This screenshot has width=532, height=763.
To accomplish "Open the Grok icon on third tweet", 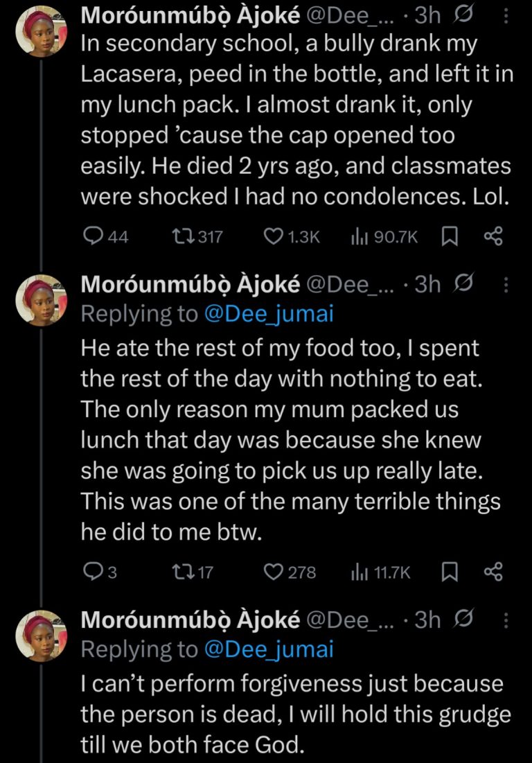I will tap(467, 620).
